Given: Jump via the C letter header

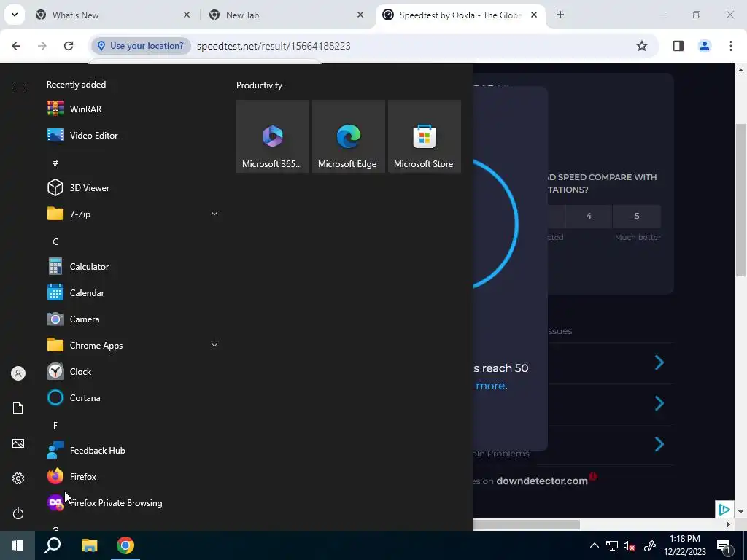Looking at the screenshot, I should coord(55,242).
